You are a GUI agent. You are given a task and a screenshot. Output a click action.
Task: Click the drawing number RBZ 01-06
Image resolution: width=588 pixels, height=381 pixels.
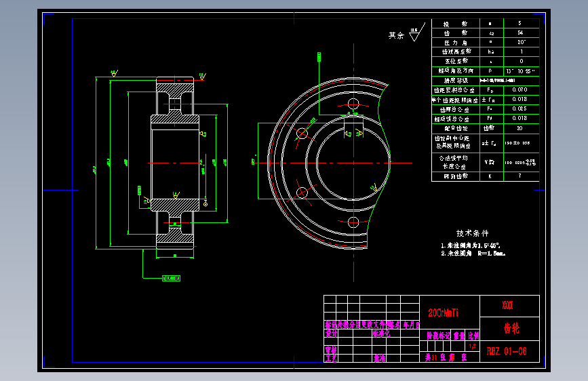pyautogui.click(x=507, y=351)
